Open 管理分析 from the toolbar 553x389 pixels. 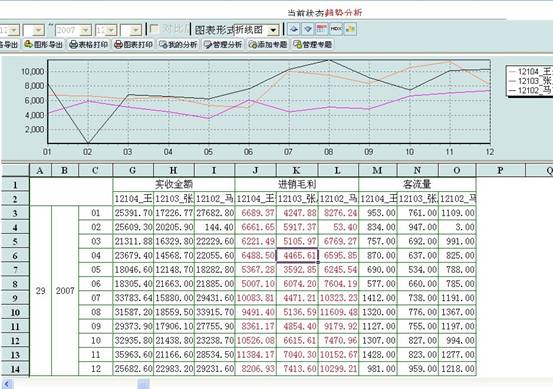tap(223, 44)
